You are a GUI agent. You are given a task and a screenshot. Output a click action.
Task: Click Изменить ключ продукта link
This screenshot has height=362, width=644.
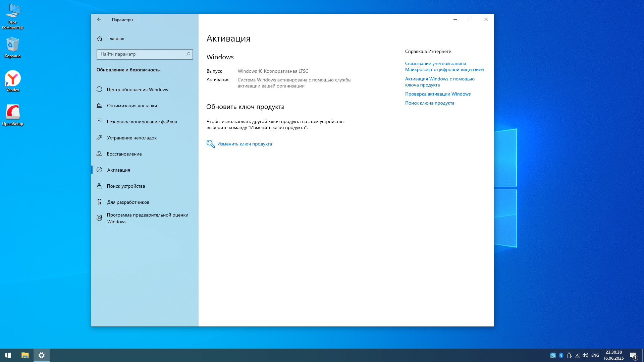click(x=244, y=144)
